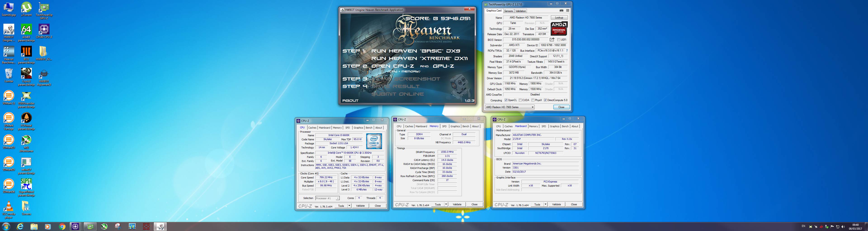
Task: Click the BIOS export share icon in GPU-Z
Action: coord(552,39)
